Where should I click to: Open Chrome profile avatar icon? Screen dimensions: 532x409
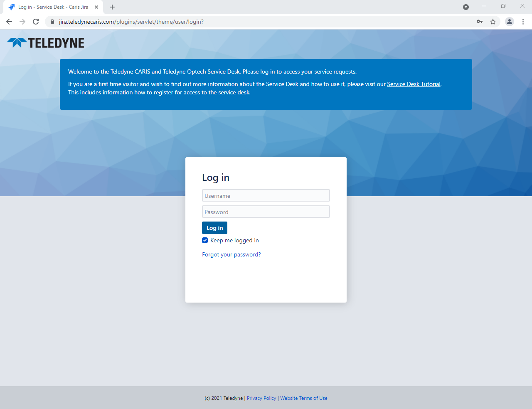[x=510, y=22]
